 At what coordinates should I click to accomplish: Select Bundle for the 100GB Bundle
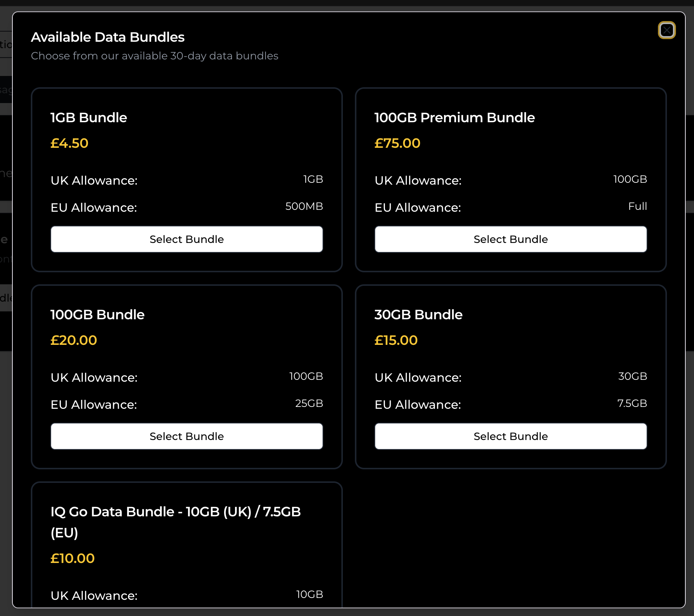(x=186, y=436)
